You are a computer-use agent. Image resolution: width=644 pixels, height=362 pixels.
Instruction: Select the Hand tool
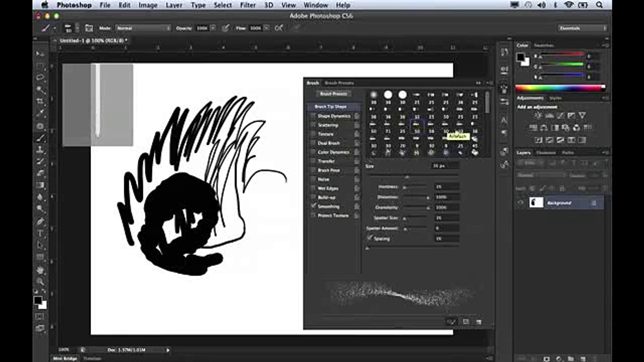point(40,270)
